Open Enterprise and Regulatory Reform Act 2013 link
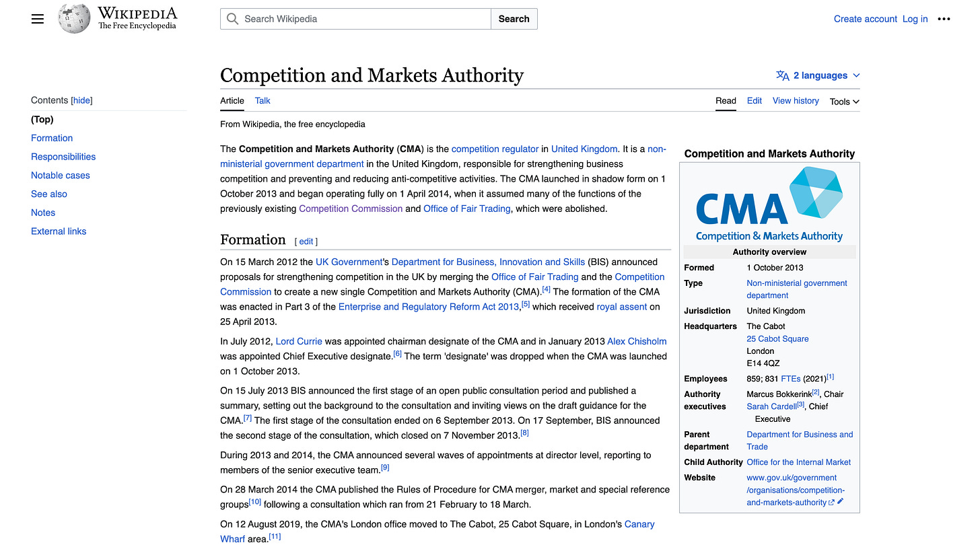This screenshot has width=980, height=551. point(429,307)
